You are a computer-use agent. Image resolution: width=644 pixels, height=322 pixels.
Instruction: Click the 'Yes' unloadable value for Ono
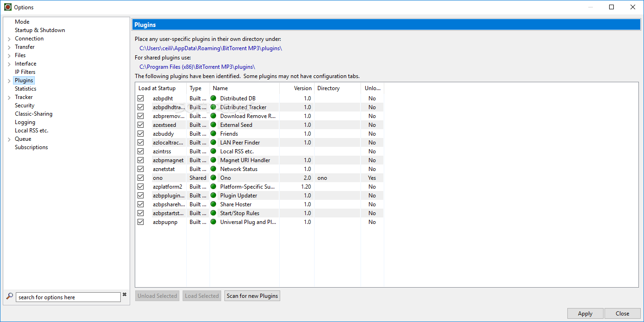click(x=372, y=178)
